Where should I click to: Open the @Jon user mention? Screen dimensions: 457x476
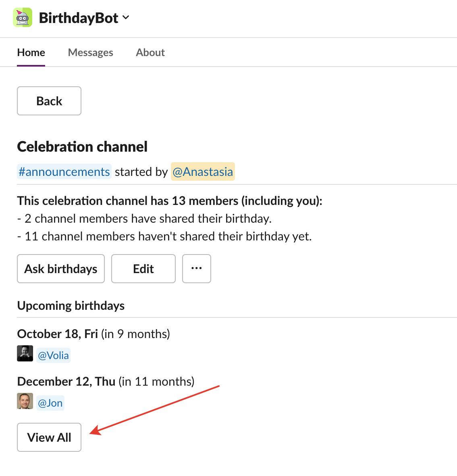coord(50,403)
